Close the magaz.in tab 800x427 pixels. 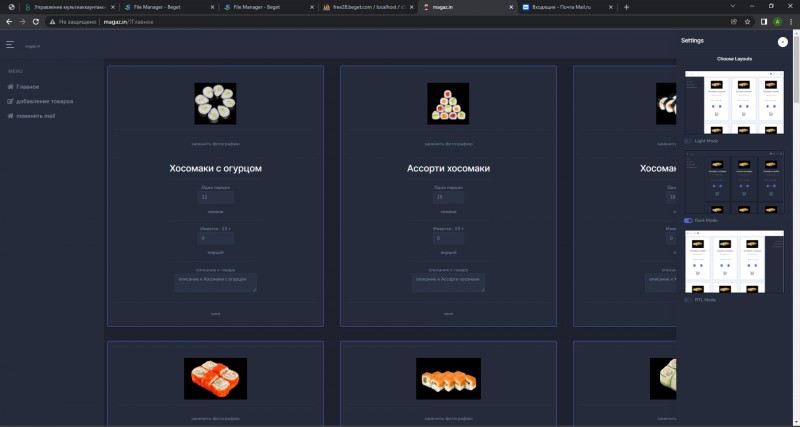[511, 7]
